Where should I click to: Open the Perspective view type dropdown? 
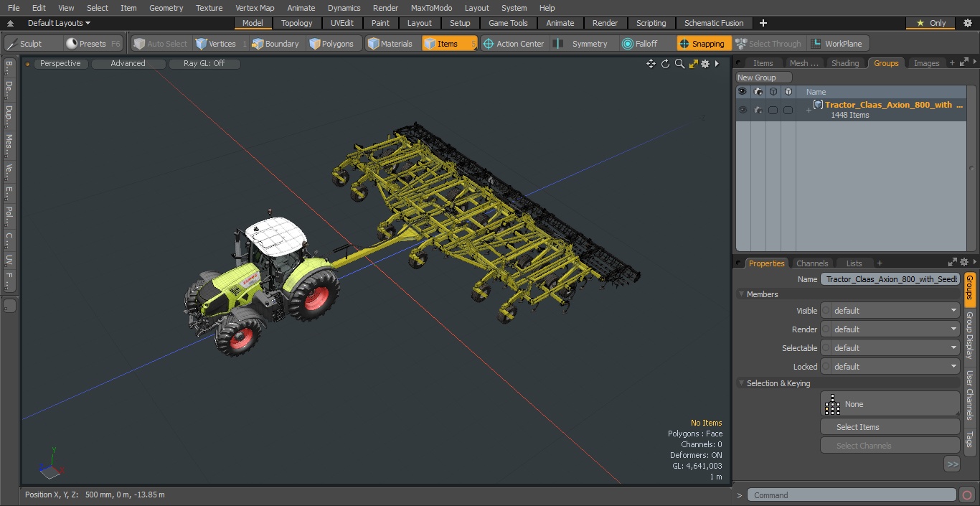click(x=60, y=64)
